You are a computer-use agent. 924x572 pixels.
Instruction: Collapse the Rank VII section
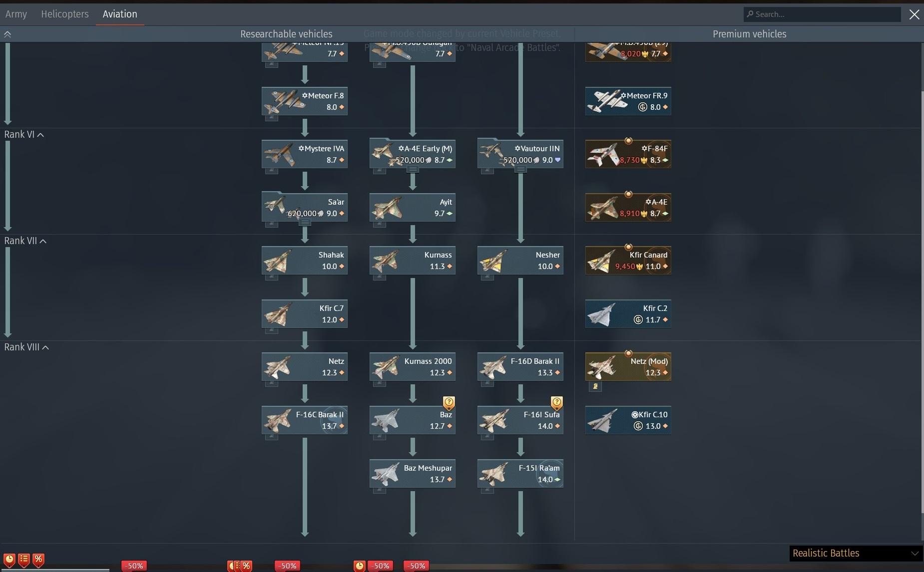[25, 241]
